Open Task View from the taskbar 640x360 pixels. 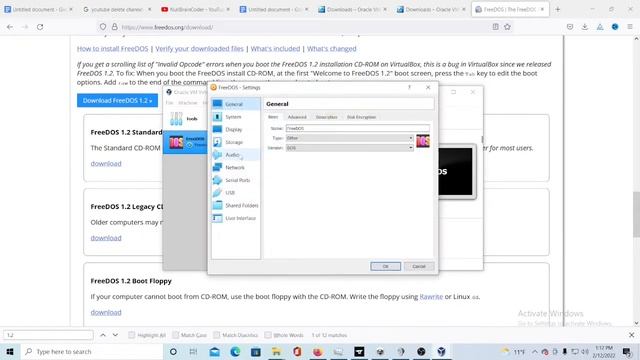[x=193, y=351]
